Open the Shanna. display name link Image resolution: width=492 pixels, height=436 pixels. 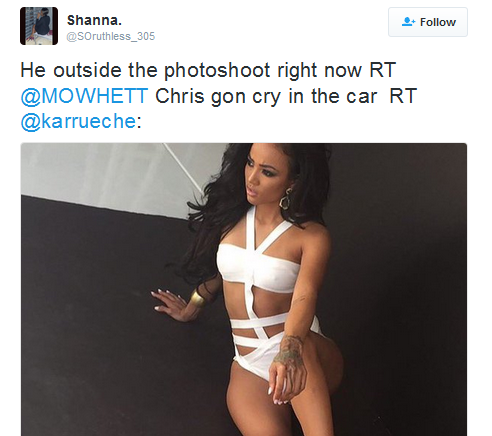[94, 20]
